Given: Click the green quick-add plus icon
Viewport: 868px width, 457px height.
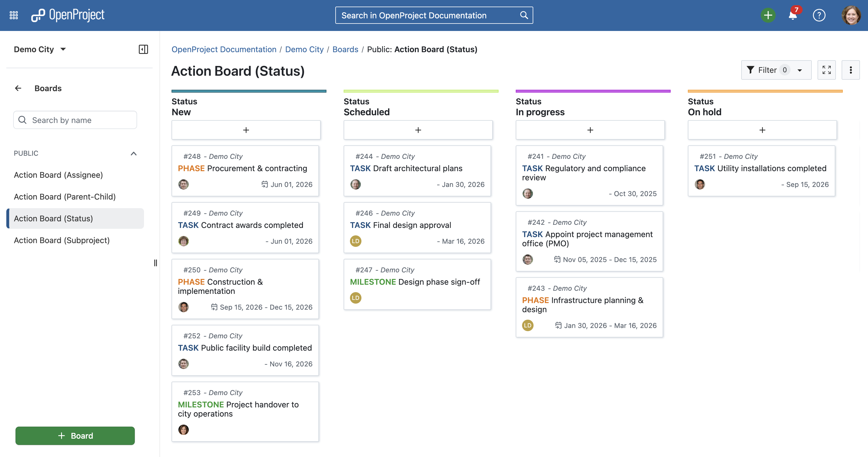Looking at the screenshot, I should (x=768, y=15).
